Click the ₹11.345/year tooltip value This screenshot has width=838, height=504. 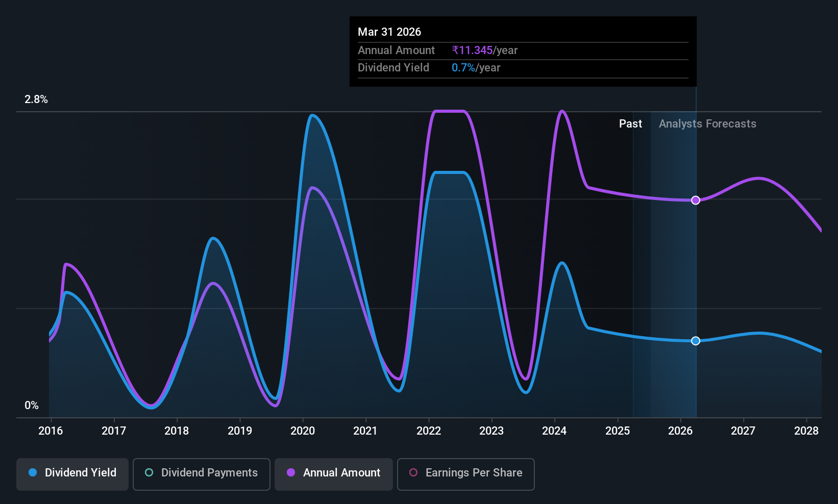click(485, 51)
